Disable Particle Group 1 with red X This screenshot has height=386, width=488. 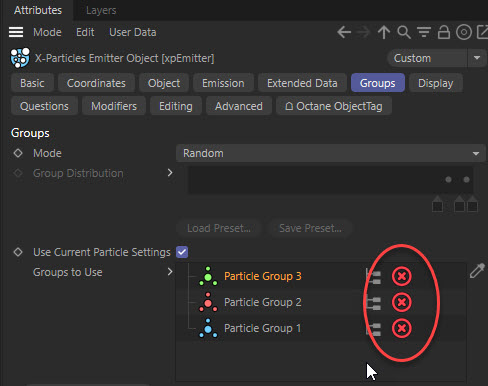click(402, 328)
